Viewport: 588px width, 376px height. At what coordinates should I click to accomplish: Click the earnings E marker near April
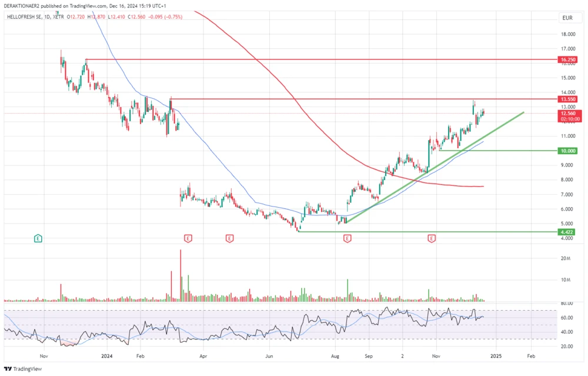229,238
